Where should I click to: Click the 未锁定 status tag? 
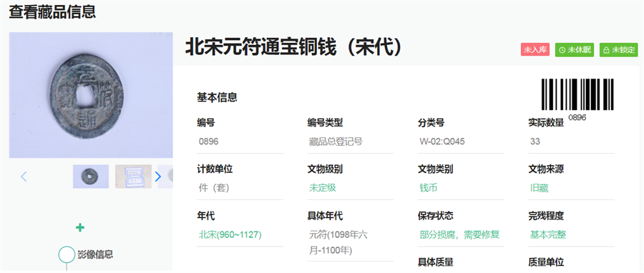618,49
